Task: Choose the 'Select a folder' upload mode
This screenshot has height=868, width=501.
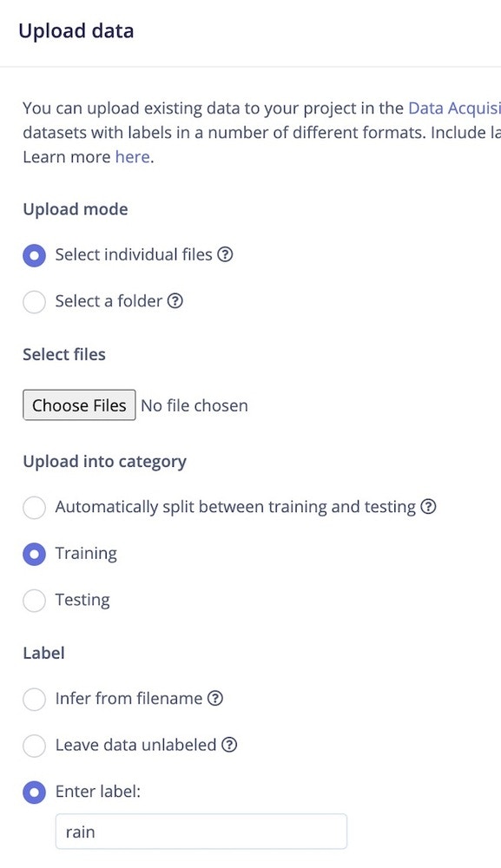Action: [x=35, y=302]
